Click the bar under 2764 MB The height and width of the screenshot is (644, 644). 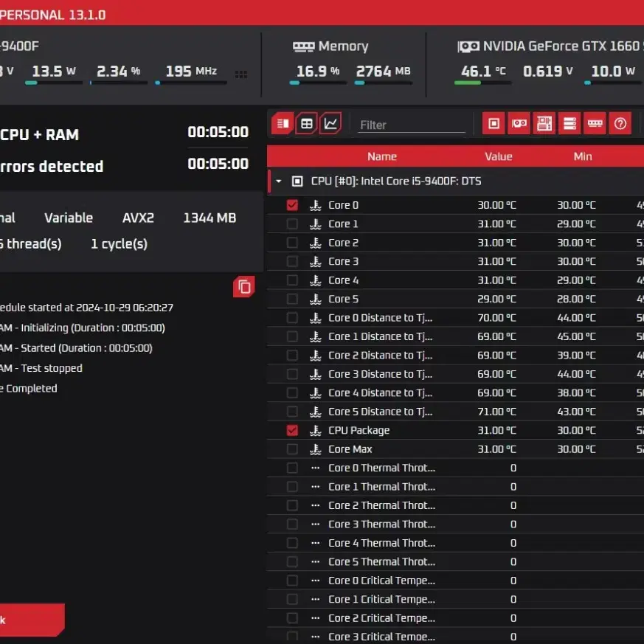pos(383,83)
